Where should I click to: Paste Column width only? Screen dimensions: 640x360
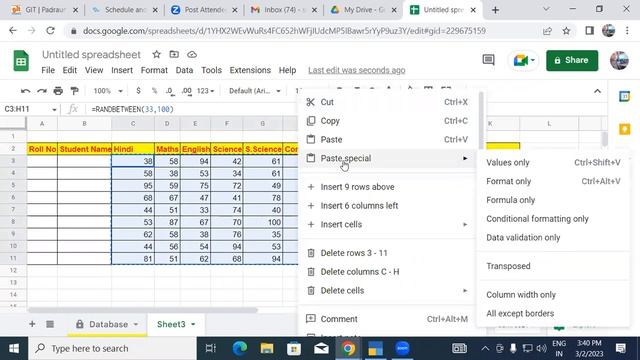tap(553, 295)
